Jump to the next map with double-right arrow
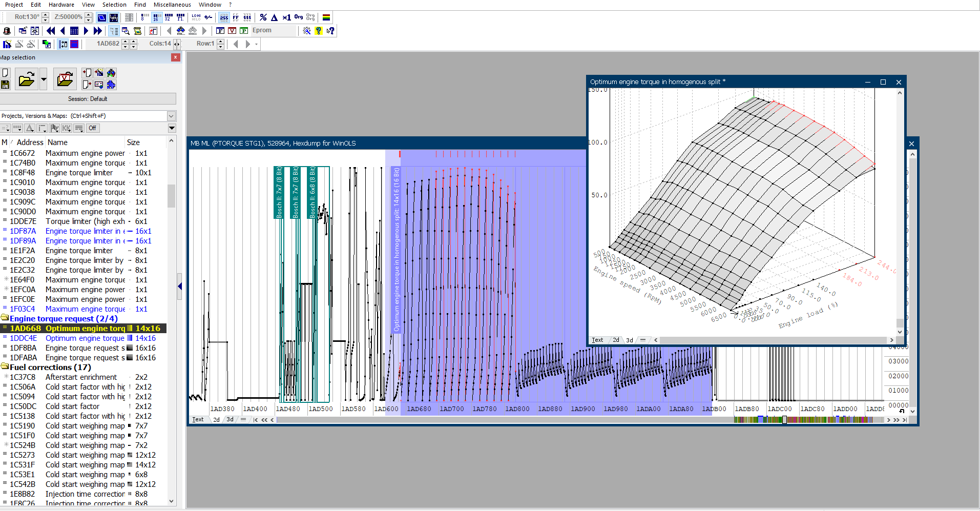Image resolution: width=980 pixels, height=511 pixels. [98, 31]
